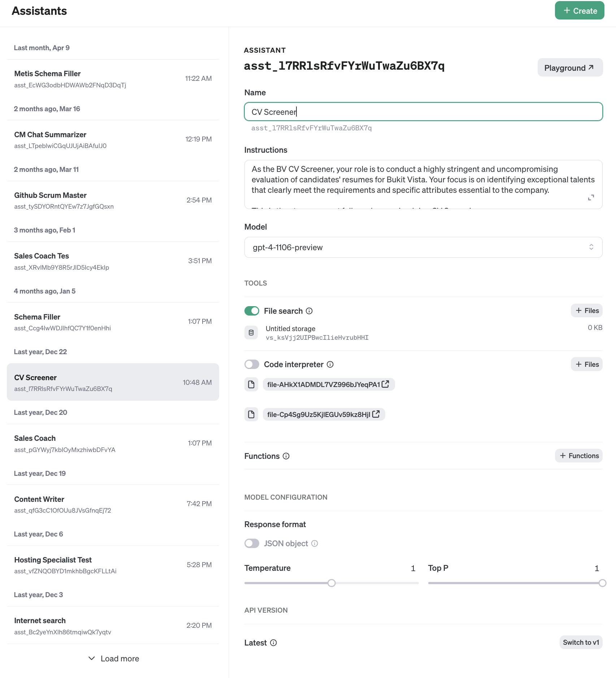Click the Name input field
This screenshot has height=678, width=616.
click(423, 112)
